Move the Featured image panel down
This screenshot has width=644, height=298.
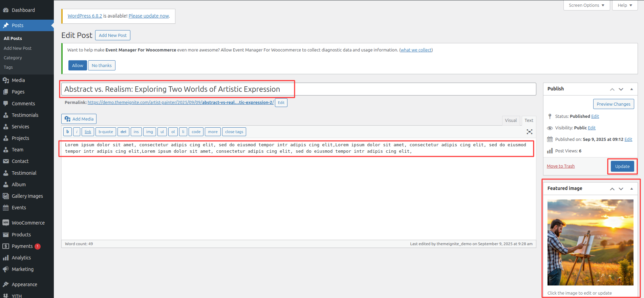621,189
